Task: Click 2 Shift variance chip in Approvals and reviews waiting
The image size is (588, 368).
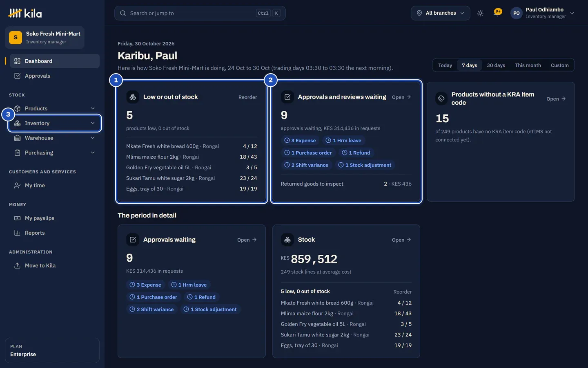Action: pyautogui.click(x=306, y=165)
